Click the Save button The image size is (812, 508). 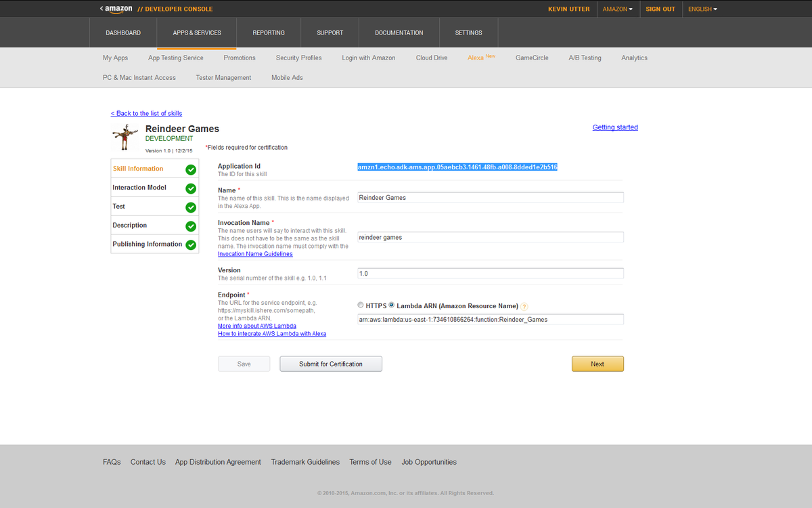click(x=244, y=364)
